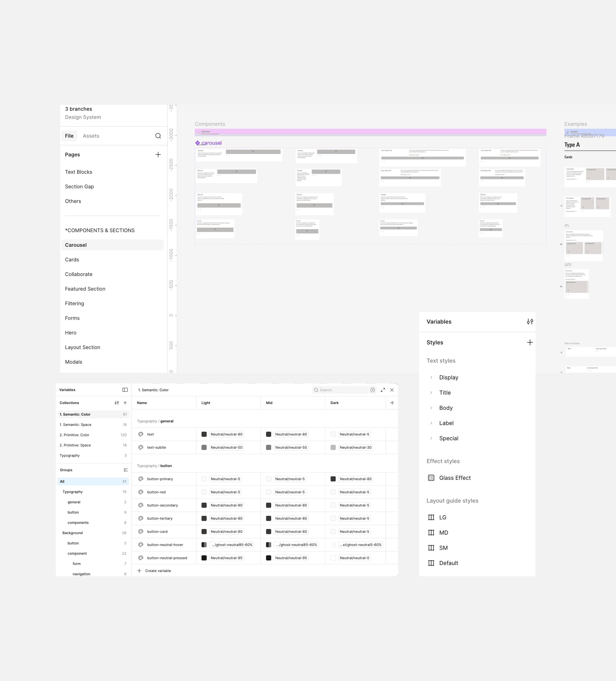
Task: Toggle the sidebar layout in the Variables panel
Action: tap(125, 390)
